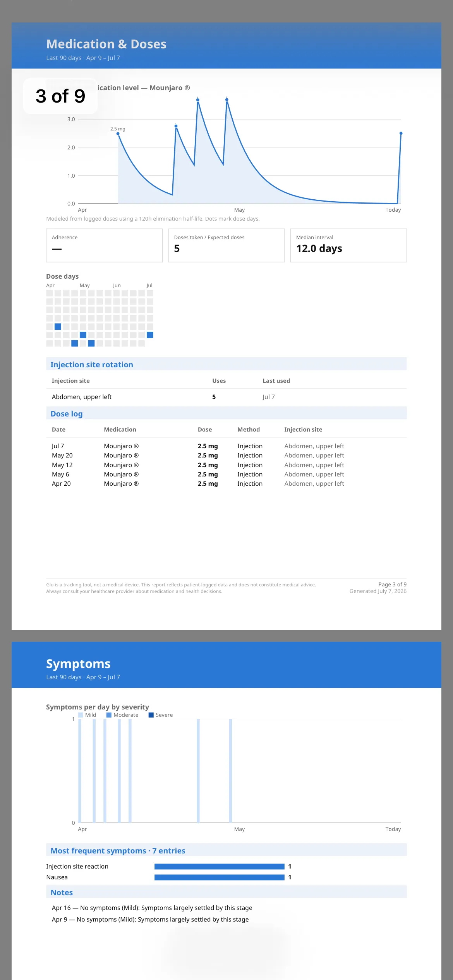The width and height of the screenshot is (453, 980).
Task: Click the 'Injection site reaction' bar
Action: tap(220, 866)
